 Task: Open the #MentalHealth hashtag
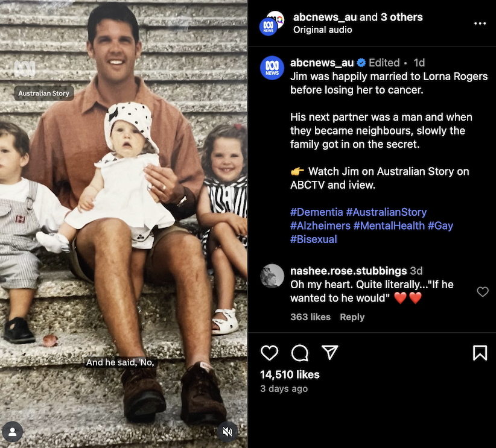389,226
